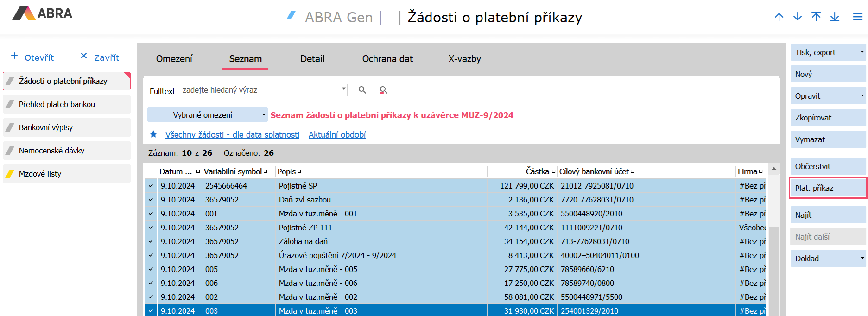Open the hamburger menu icon

click(858, 17)
